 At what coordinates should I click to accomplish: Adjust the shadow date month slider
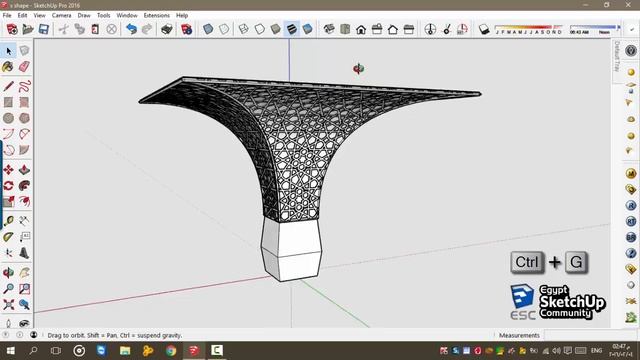click(x=529, y=29)
